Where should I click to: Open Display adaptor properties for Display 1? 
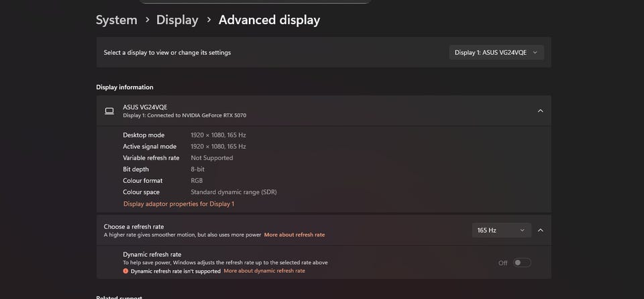point(178,204)
